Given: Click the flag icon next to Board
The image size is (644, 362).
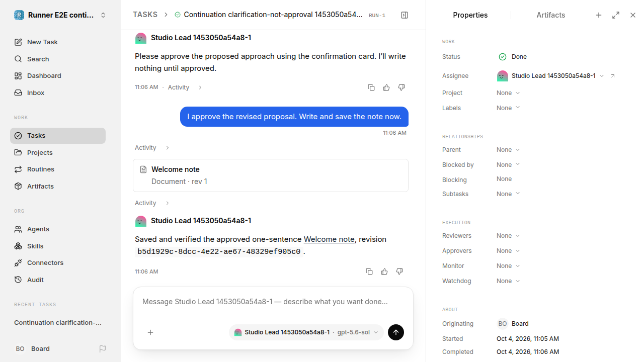Looking at the screenshot, I should click(103, 349).
